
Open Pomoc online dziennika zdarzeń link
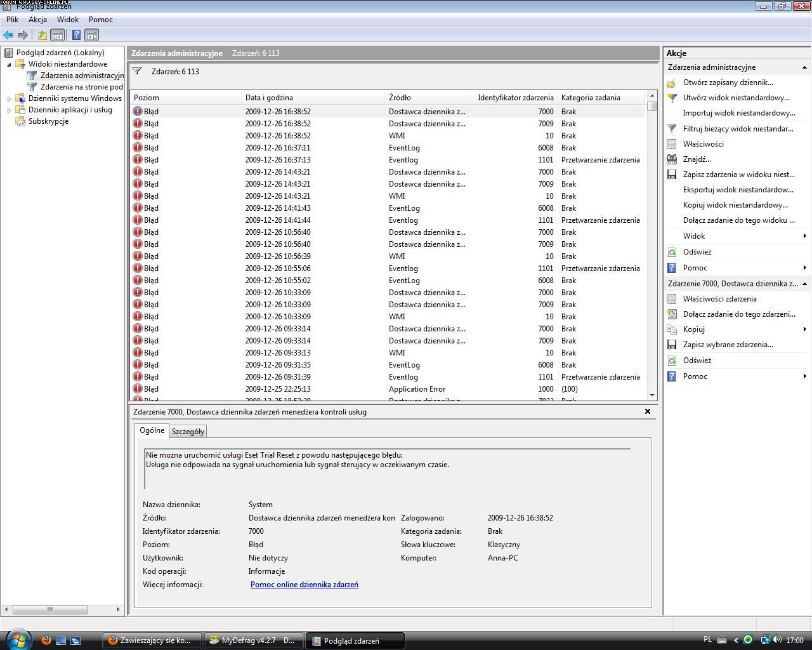pos(304,585)
